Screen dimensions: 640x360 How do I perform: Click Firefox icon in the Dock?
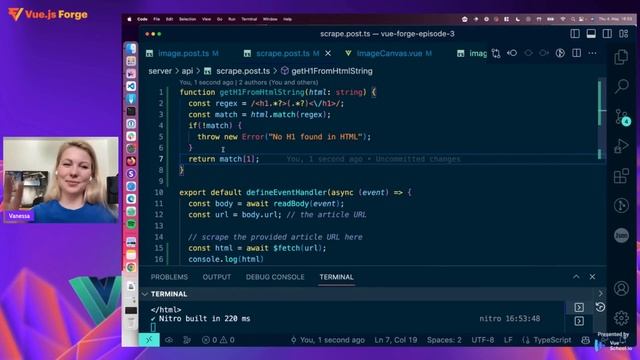(131, 161)
